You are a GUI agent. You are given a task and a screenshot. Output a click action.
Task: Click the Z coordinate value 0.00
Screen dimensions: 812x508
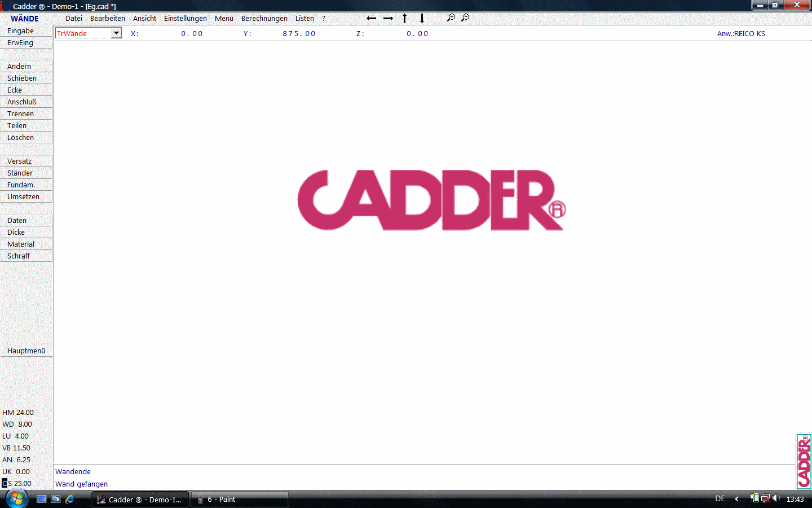pyautogui.click(x=417, y=34)
